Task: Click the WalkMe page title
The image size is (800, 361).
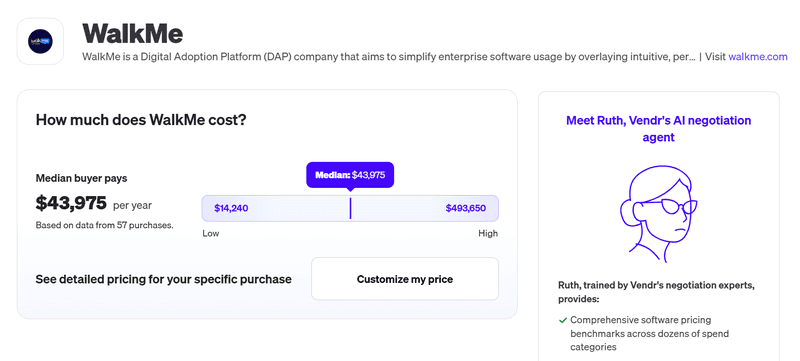Action: (x=133, y=34)
